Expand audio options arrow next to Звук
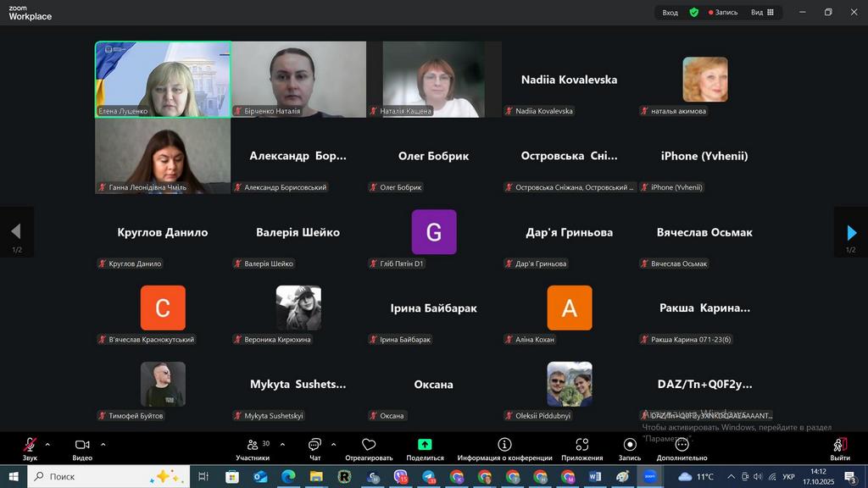 (x=47, y=444)
